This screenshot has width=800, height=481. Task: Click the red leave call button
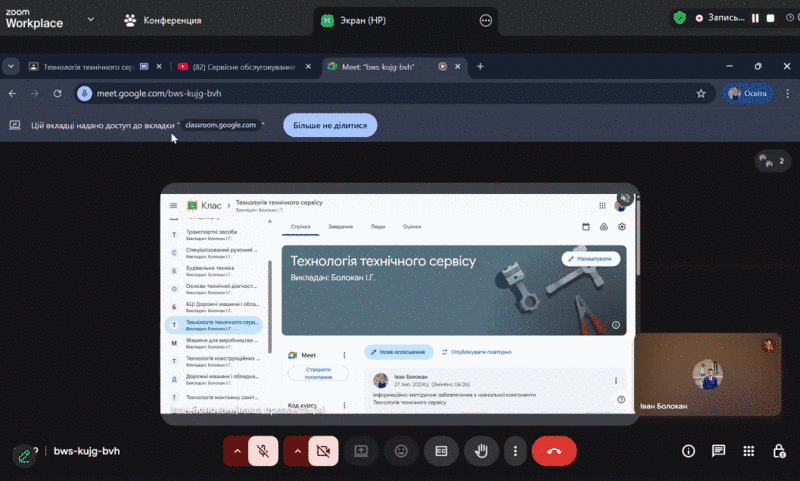click(x=554, y=451)
